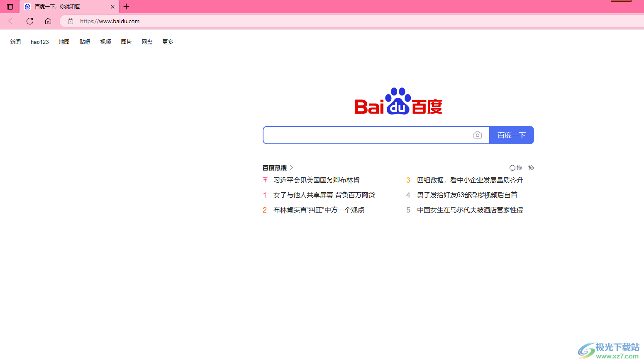The image size is (644, 363).
Task: Close the Baidu browser tab
Action: (x=112, y=7)
